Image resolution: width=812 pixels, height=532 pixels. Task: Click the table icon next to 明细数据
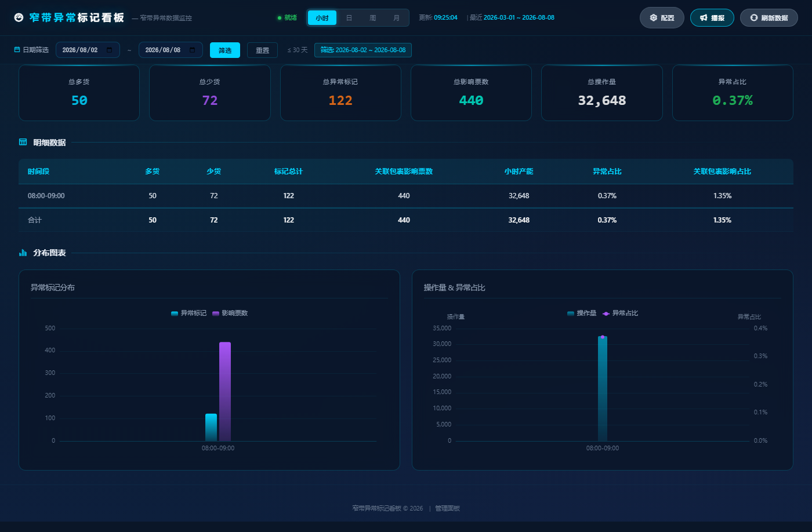(x=23, y=142)
